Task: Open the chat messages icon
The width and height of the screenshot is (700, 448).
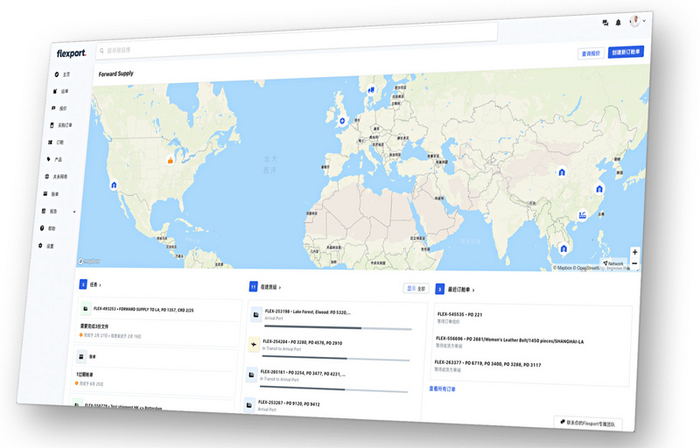Action: point(605,22)
